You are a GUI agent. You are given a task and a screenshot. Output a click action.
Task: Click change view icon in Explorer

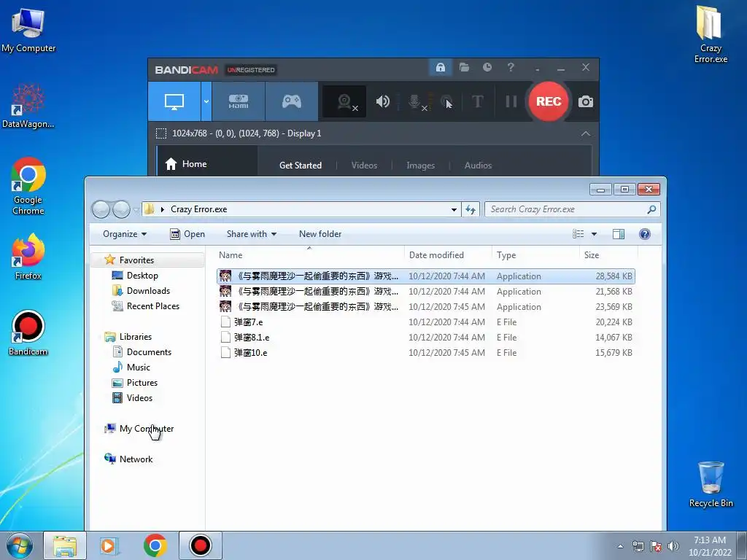coord(578,234)
